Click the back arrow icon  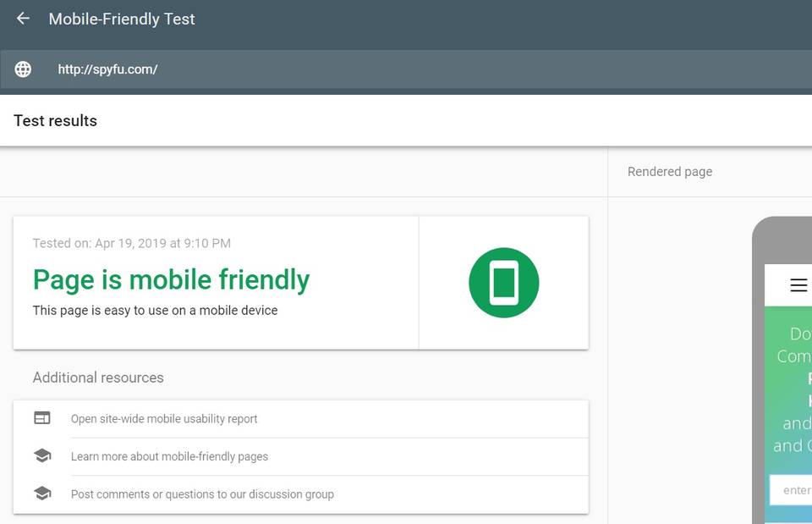(23, 19)
